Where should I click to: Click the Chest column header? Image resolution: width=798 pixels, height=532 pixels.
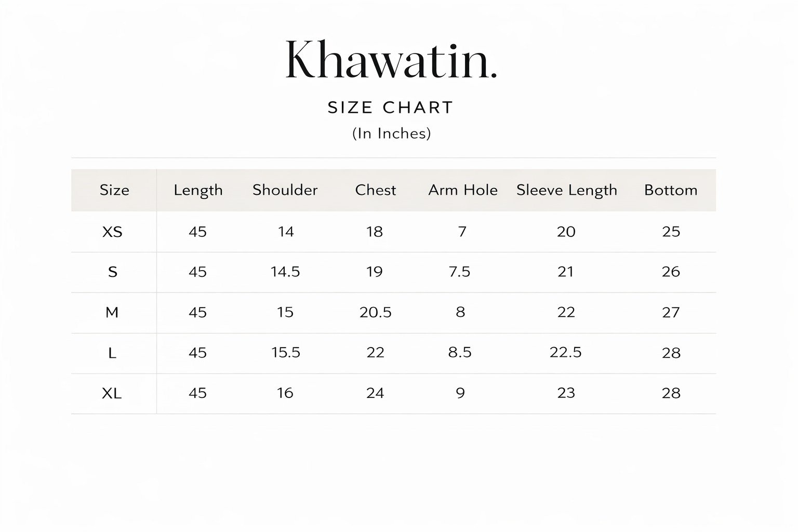click(375, 190)
